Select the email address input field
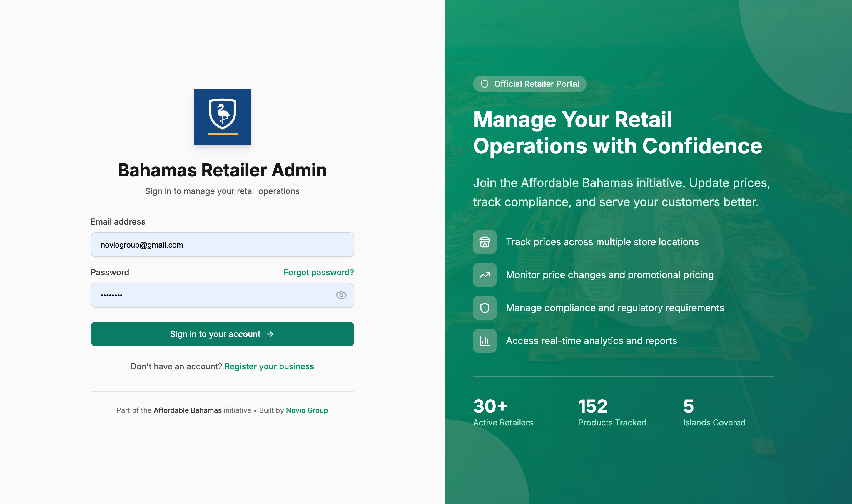This screenshot has height=504, width=852. point(222,245)
